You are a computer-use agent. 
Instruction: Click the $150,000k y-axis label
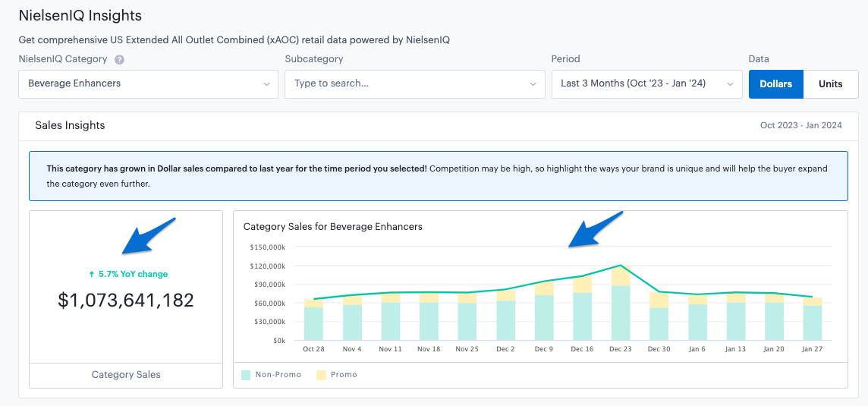tap(268, 247)
